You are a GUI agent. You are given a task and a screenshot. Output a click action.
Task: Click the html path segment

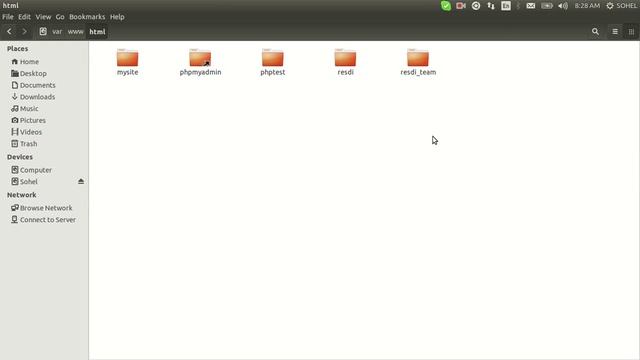97,31
